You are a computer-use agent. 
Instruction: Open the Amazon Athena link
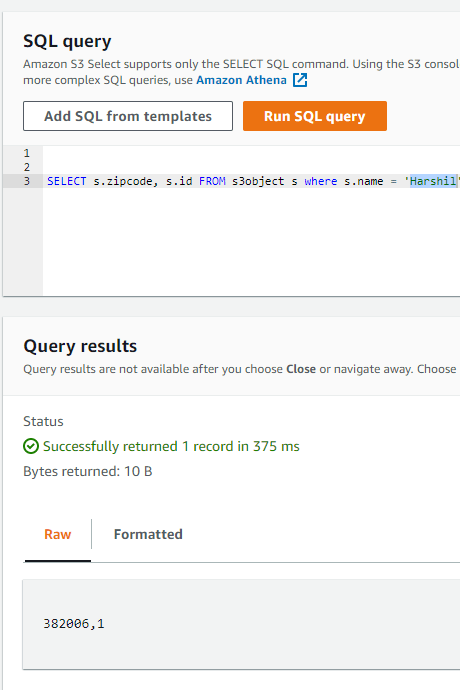coord(241,80)
